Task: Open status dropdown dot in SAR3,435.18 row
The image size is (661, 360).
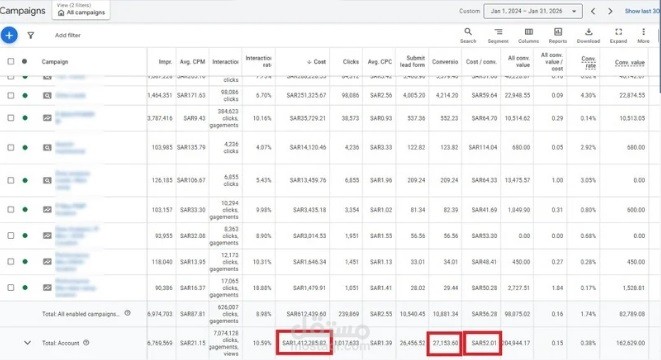Action: 25,210
